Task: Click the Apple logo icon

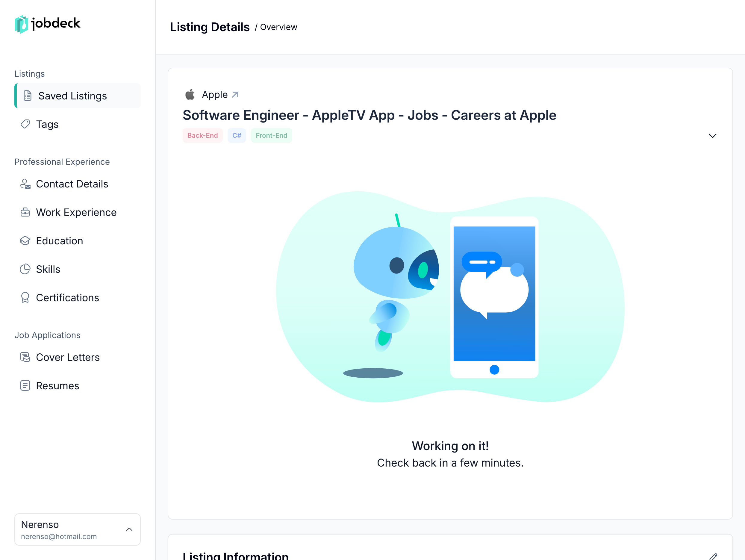Action: (190, 95)
